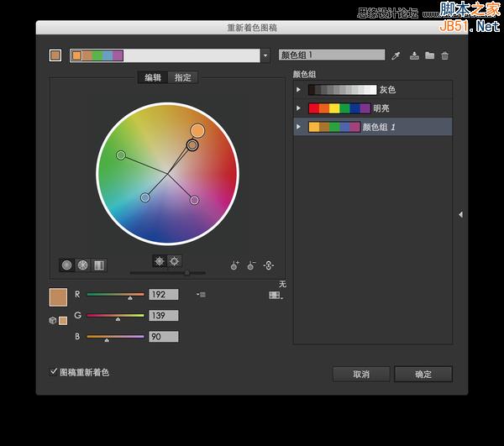The width and height of the screenshot is (504, 446).
Task: Display color bars view
Action: (98, 265)
